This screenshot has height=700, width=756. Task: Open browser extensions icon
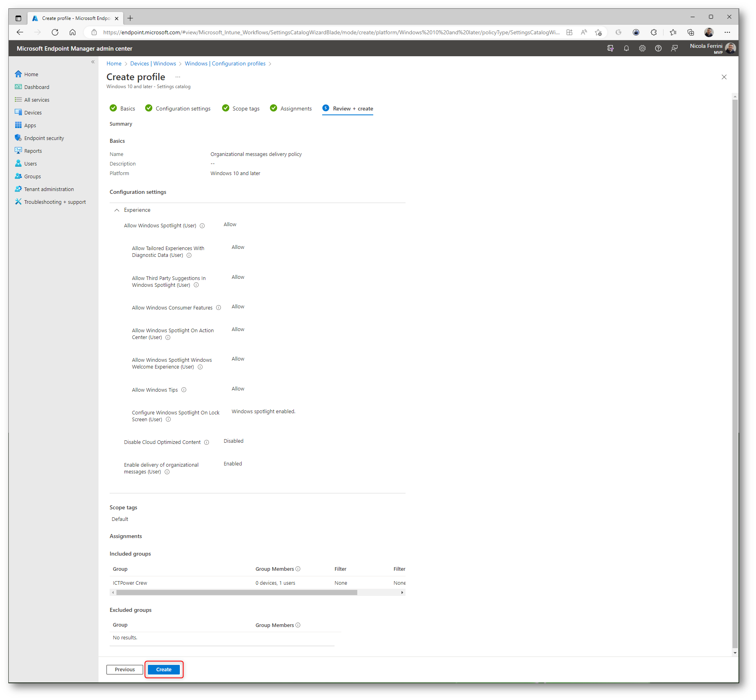coord(654,32)
